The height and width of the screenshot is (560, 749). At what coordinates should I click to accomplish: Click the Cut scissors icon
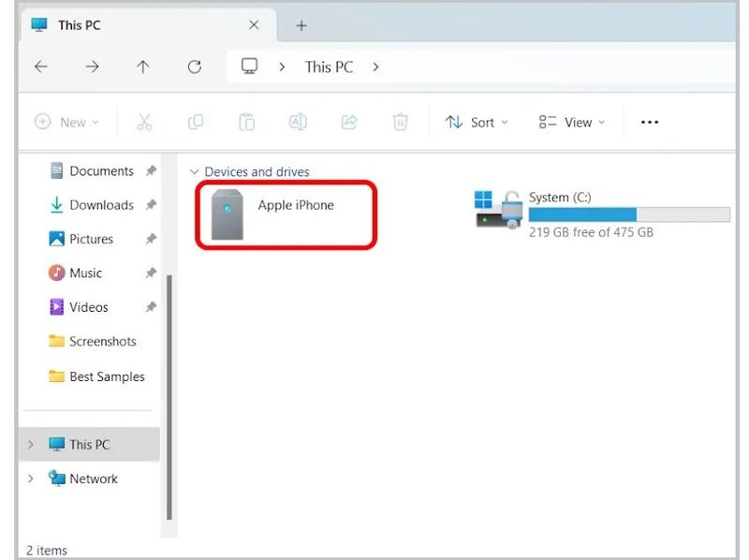(x=144, y=123)
